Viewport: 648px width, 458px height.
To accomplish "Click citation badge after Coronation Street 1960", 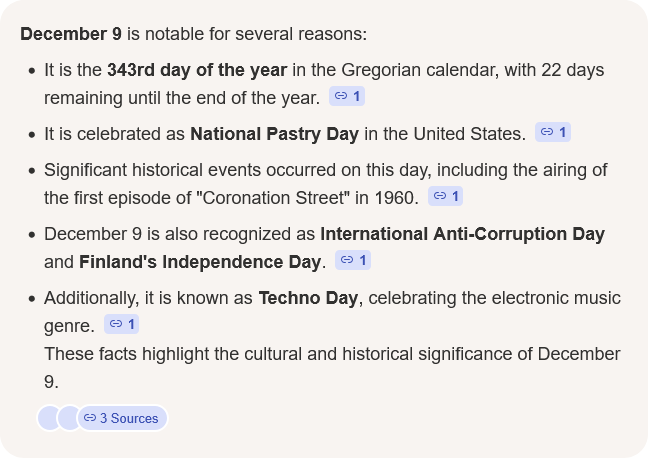I will [445, 196].
